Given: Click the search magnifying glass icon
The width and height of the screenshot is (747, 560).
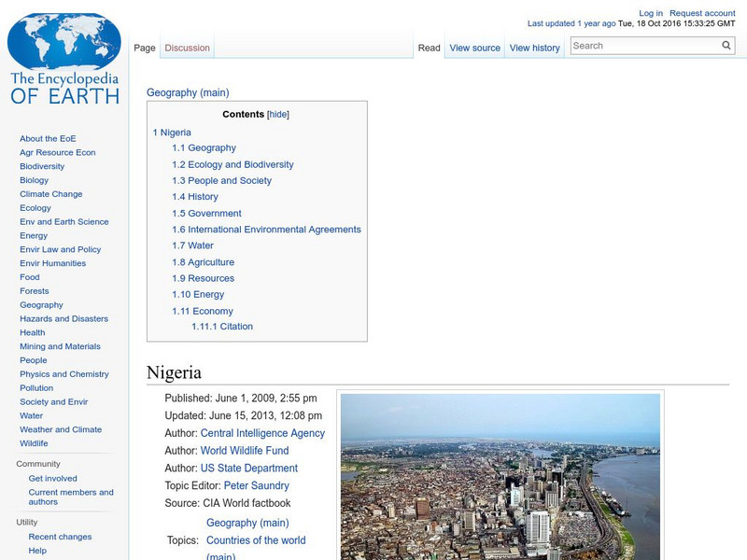Looking at the screenshot, I should 726,44.
